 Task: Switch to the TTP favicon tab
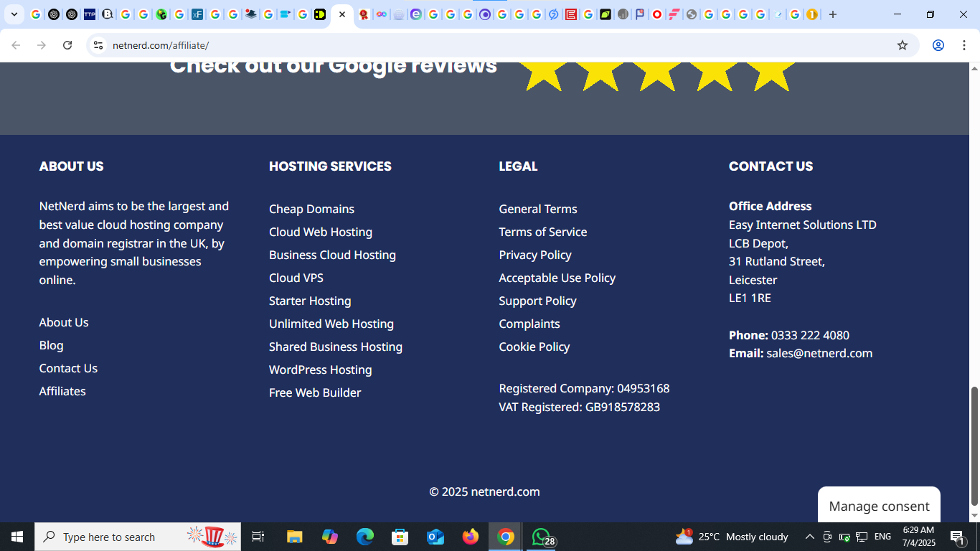coord(90,14)
